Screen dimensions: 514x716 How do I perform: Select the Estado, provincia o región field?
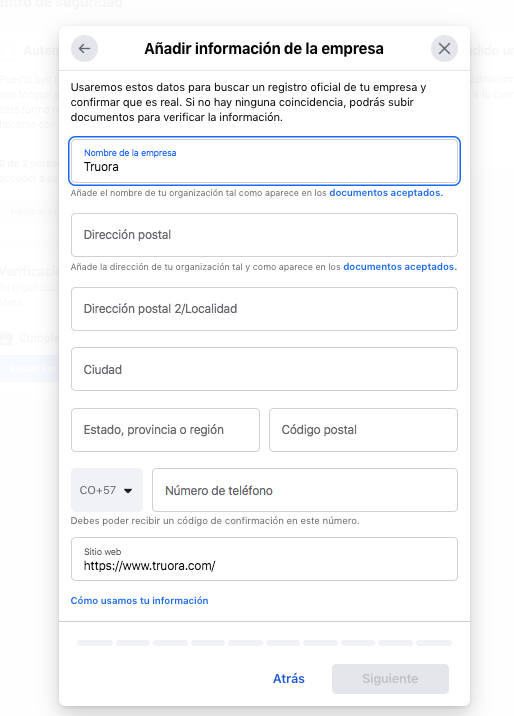click(165, 430)
